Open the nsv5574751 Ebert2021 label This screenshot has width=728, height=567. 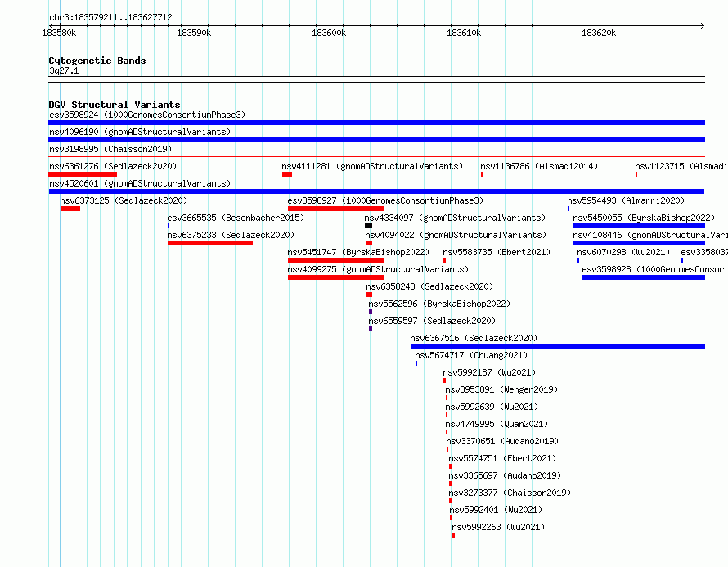point(502,458)
